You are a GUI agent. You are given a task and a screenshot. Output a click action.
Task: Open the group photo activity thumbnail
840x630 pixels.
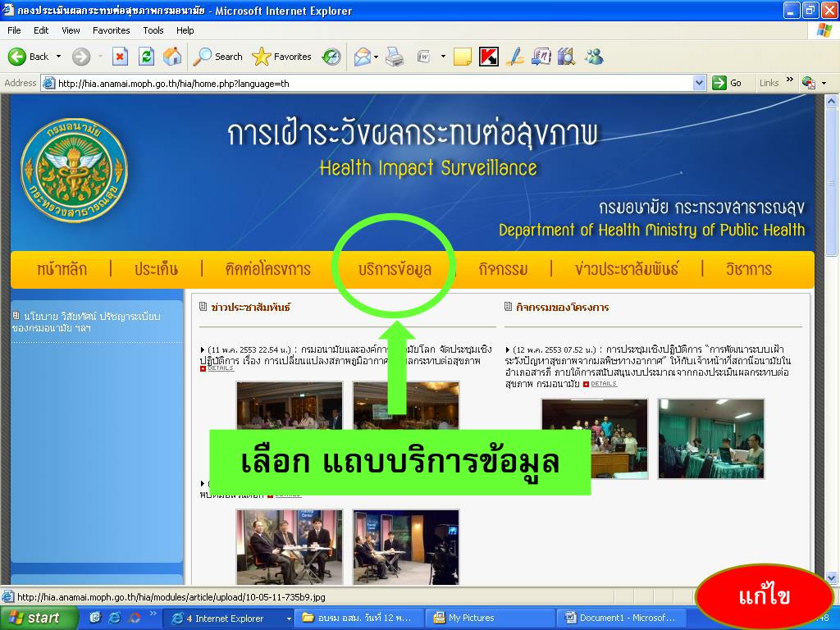coord(595,438)
